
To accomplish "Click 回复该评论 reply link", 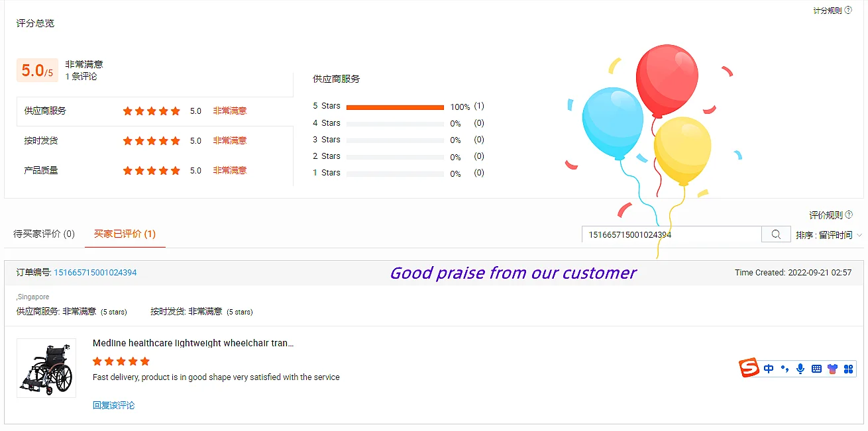I will click(113, 405).
